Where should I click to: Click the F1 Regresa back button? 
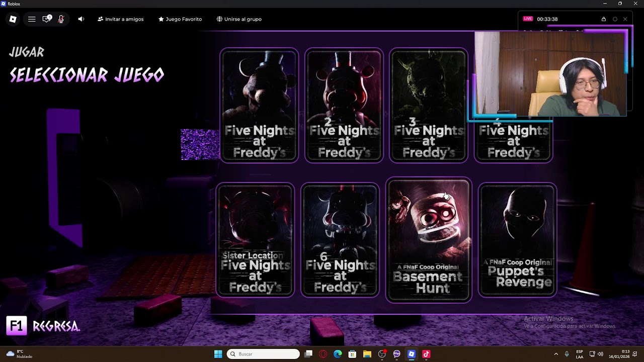(x=43, y=326)
